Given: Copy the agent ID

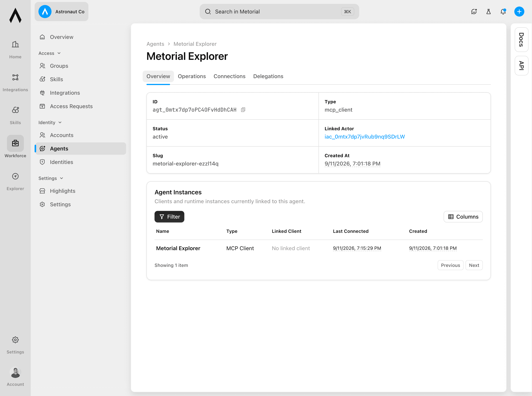Looking at the screenshot, I should [x=243, y=109].
